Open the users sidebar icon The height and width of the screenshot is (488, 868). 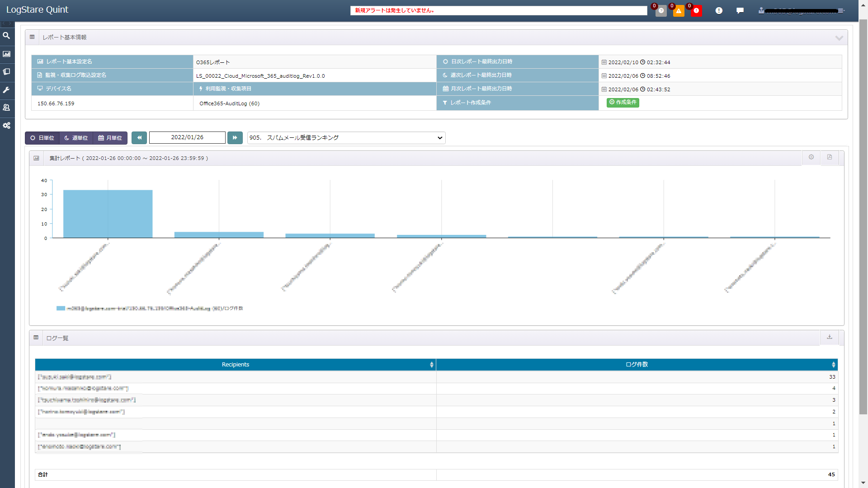(6, 108)
